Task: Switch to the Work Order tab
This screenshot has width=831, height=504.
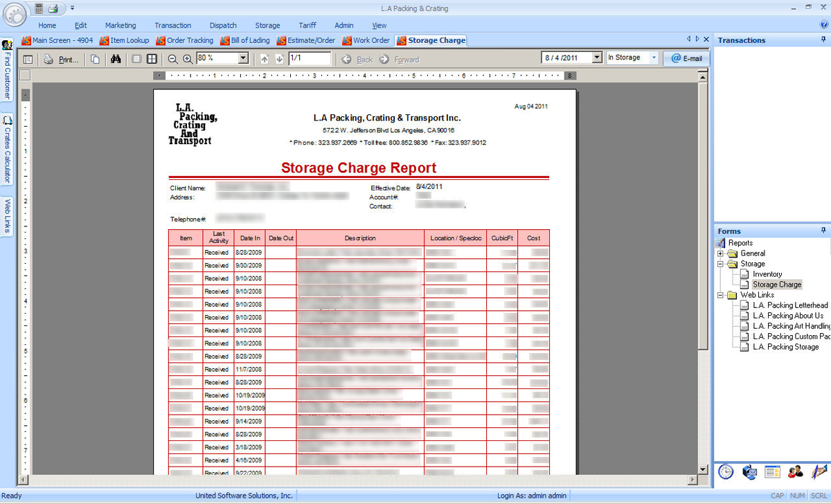Action: click(366, 40)
